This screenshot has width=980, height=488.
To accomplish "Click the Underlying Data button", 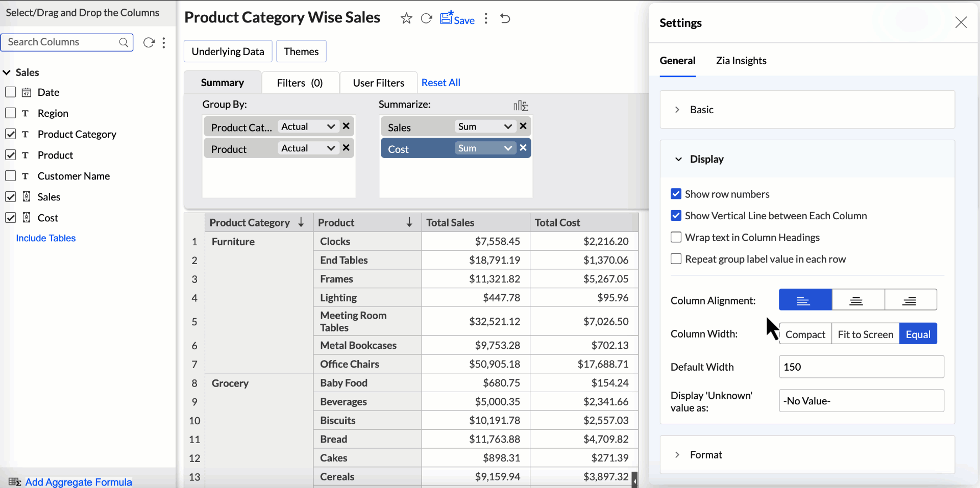I will pyautogui.click(x=228, y=52).
